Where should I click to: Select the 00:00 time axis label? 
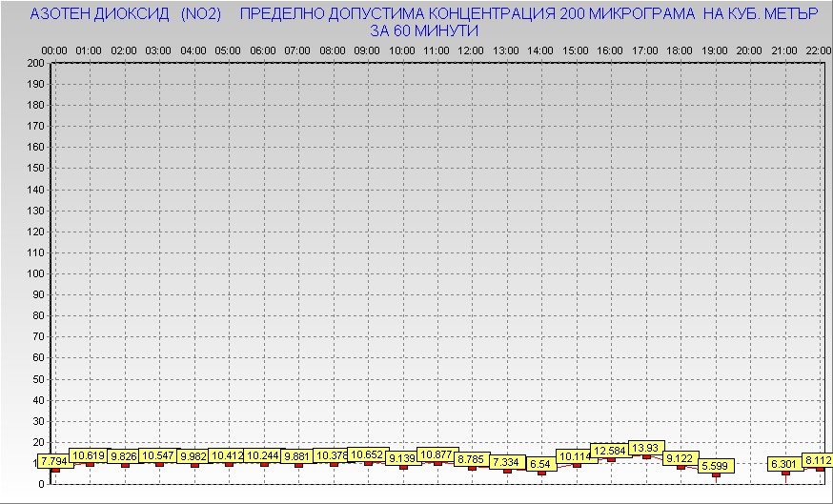click(x=54, y=50)
